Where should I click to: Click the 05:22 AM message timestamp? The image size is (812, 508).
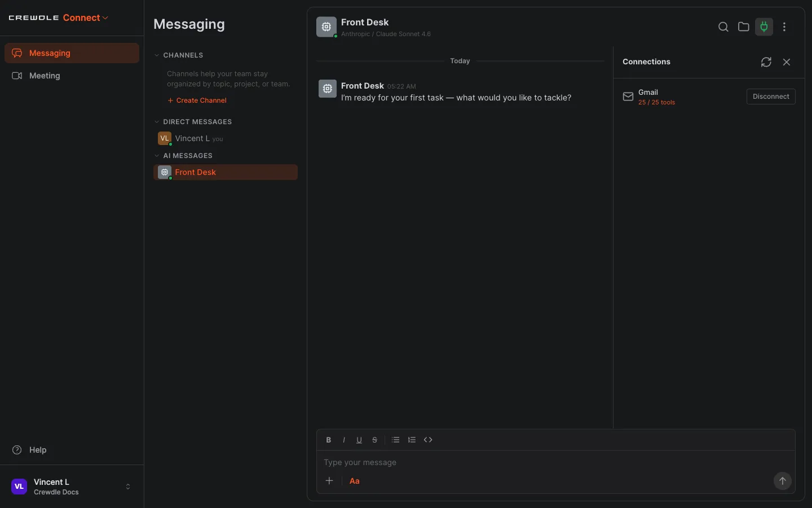point(401,86)
